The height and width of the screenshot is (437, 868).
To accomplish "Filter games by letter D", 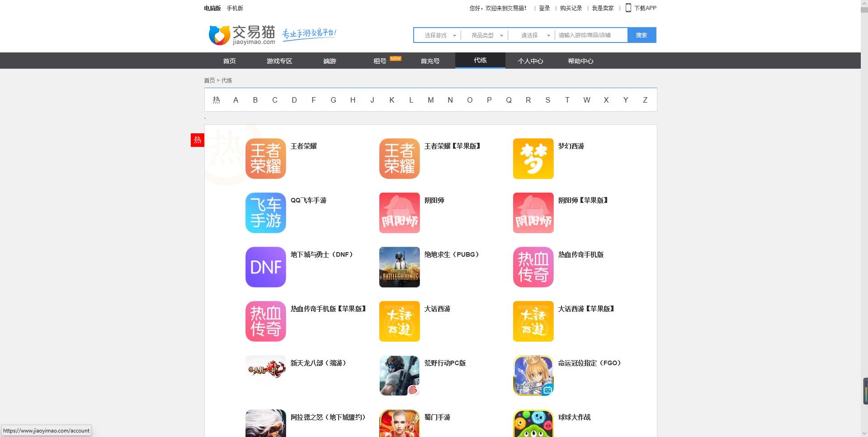I will click(294, 100).
